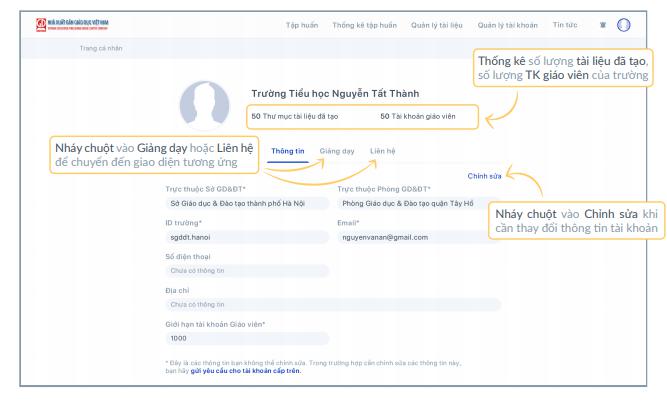Click the publisher logo in header
The height and width of the screenshot is (401, 667).
(72, 25)
